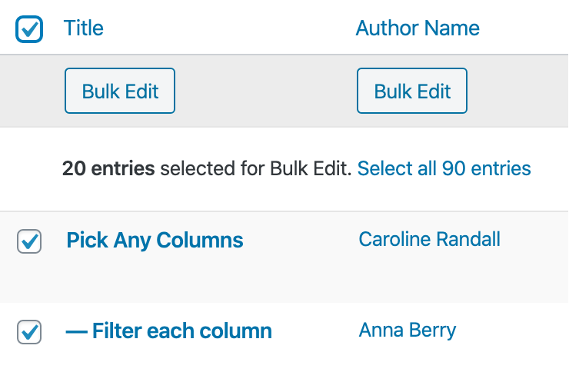
Task: Choose Select all 90 entries
Action: point(444,168)
